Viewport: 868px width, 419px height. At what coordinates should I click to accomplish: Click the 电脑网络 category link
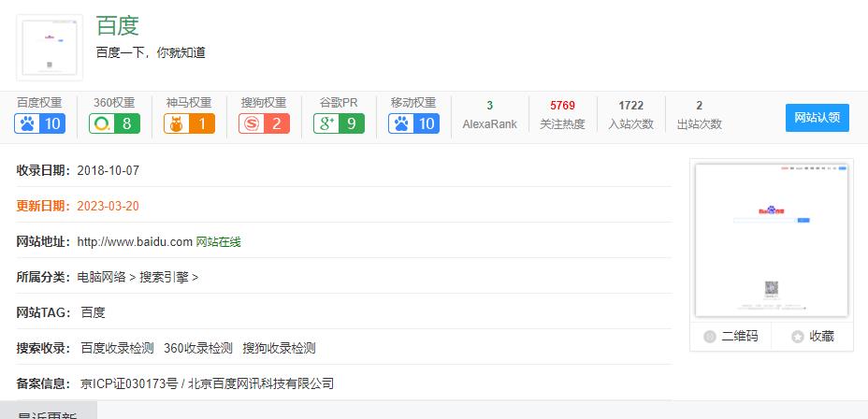[x=101, y=277]
